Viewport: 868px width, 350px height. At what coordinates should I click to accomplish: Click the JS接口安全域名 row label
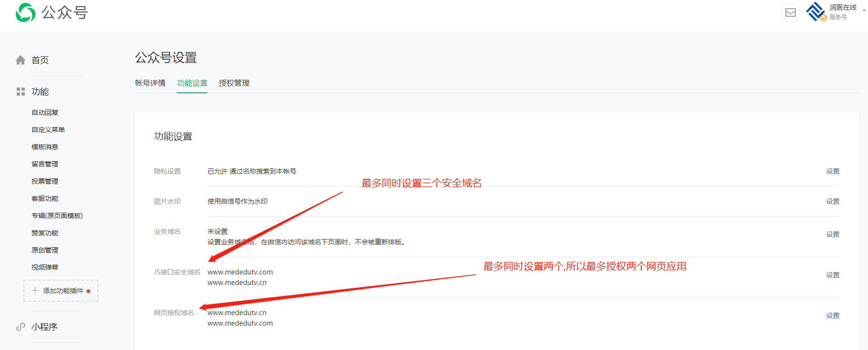point(177,272)
